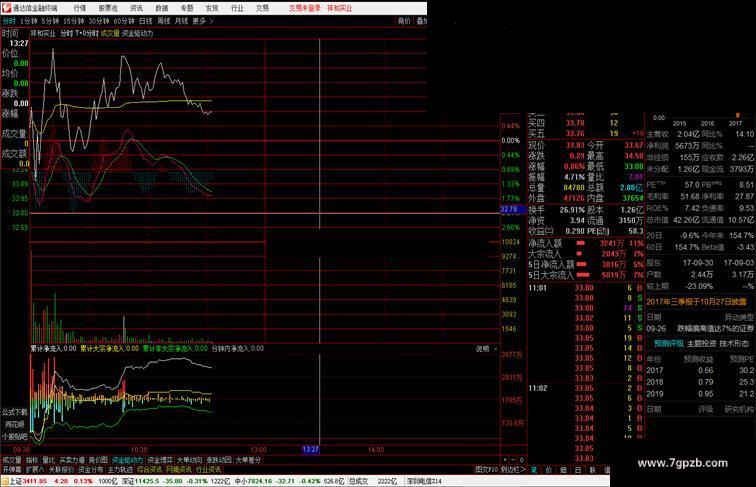
Task: Click the 净流入额 row in quote panel
Action: [x=586, y=244]
